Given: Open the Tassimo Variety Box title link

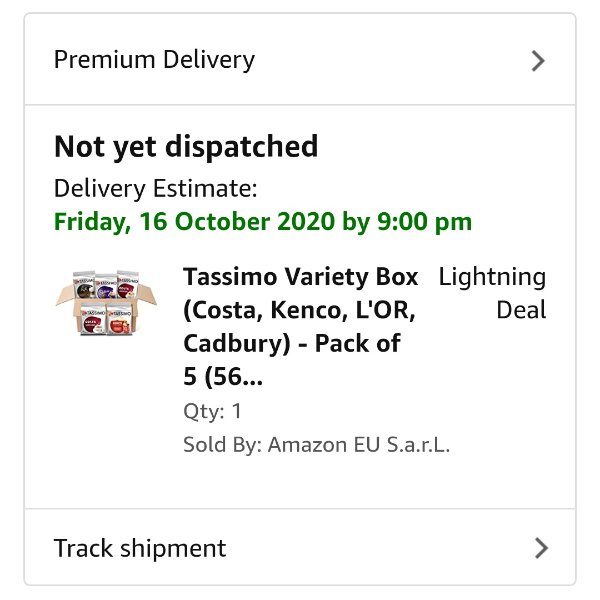Looking at the screenshot, I should click(x=301, y=326).
